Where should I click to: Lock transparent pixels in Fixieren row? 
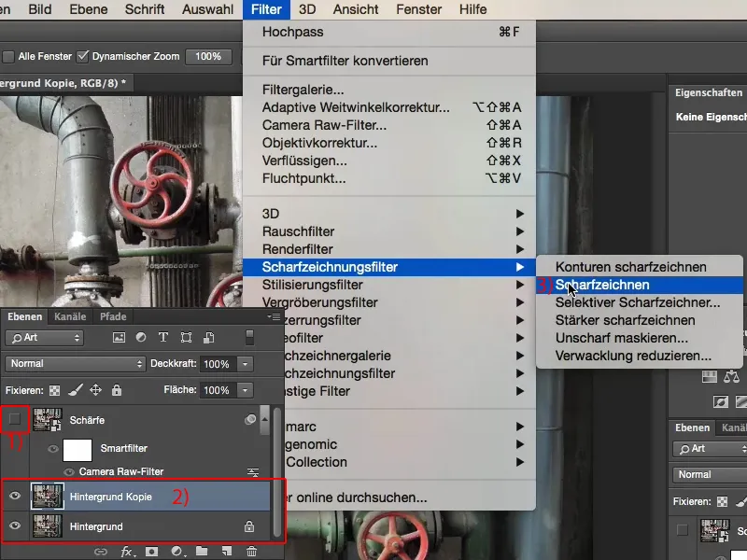point(55,390)
